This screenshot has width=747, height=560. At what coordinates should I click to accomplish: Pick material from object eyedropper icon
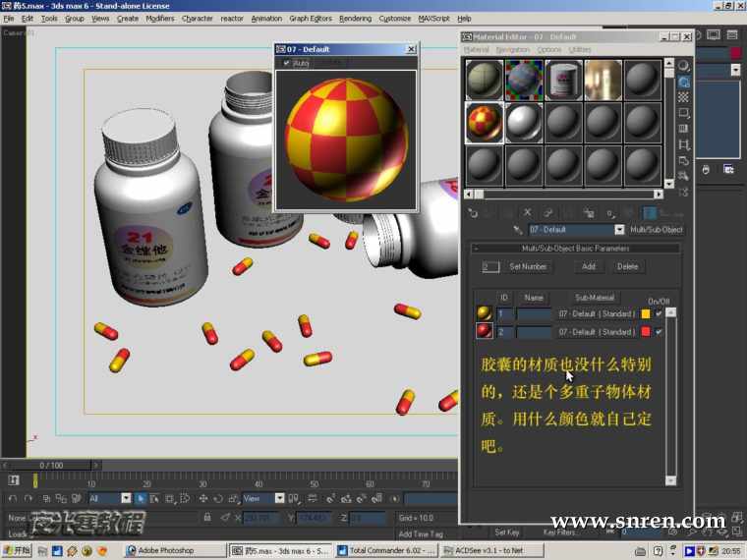tap(520, 230)
